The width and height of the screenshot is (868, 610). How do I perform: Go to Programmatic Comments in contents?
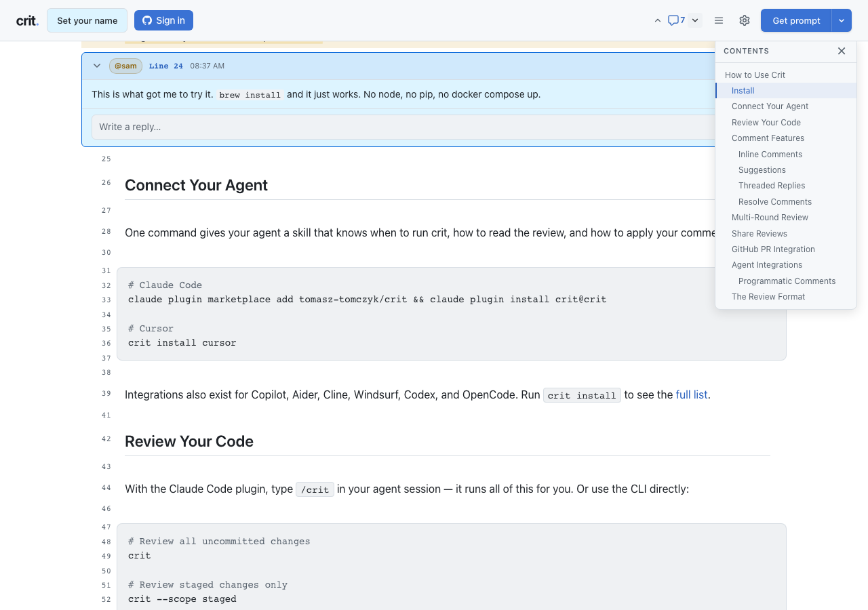click(787, 281)
